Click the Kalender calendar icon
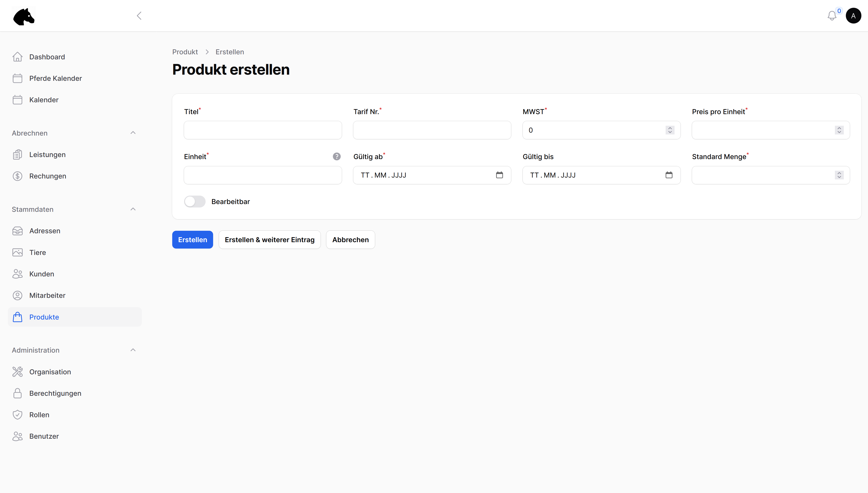 click(17, 100)
